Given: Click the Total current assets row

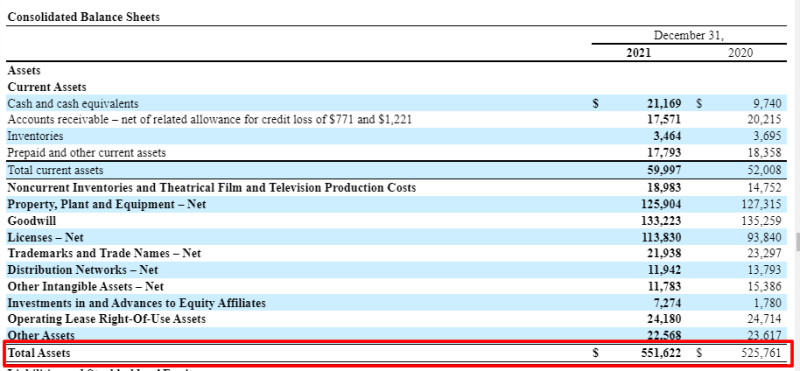Looking at the screenshot, I should 396,170.
